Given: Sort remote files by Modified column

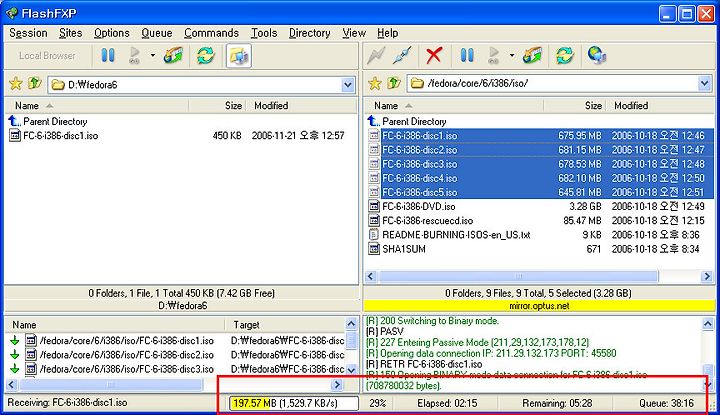Looking at the screenshot, I should (660, 106).
